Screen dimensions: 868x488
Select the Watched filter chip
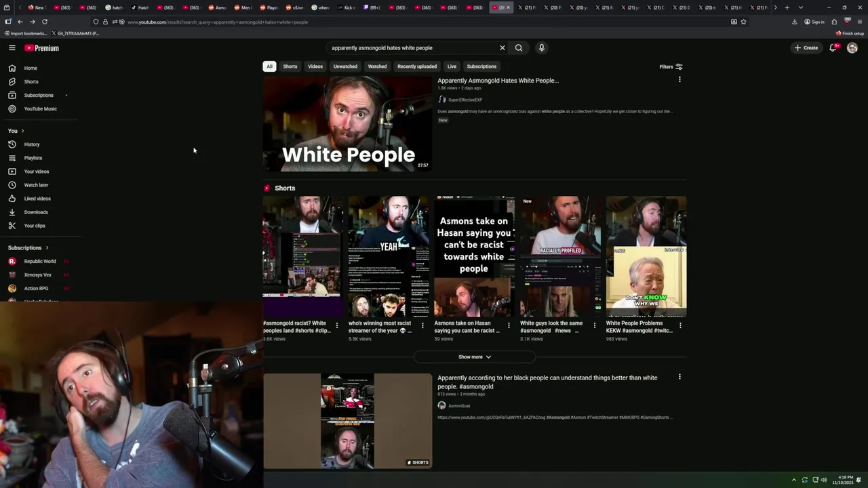coord(377,66)
